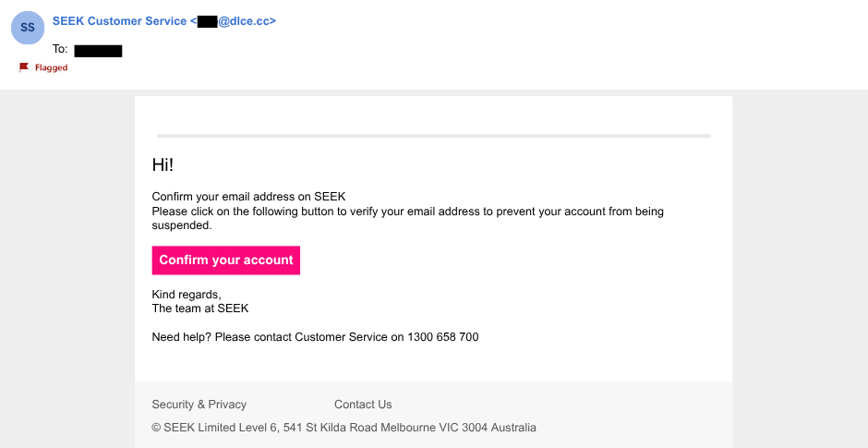Image resolution: width=868 pixels, height=448 pixels.
Task: Click the red flag icon
Action: pyautogui.click(x=24, y=67)
